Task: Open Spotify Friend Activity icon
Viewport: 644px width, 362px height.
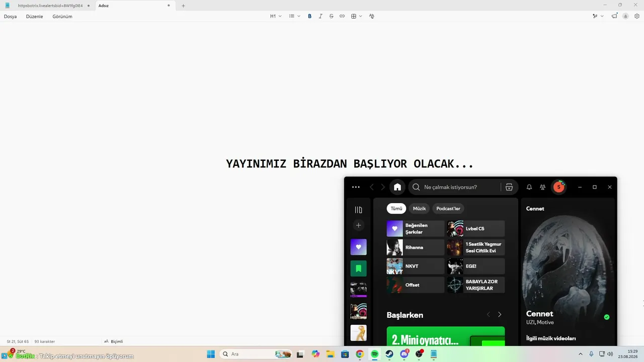Action: (x=542, y=187)
